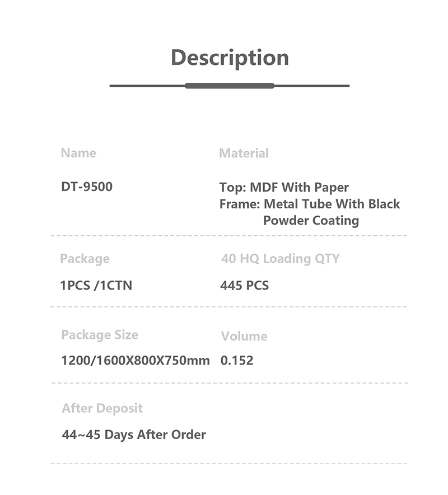The height and width of the screenshot is (495, 448).
Task: Select the Name label
Action: (78, 153)
